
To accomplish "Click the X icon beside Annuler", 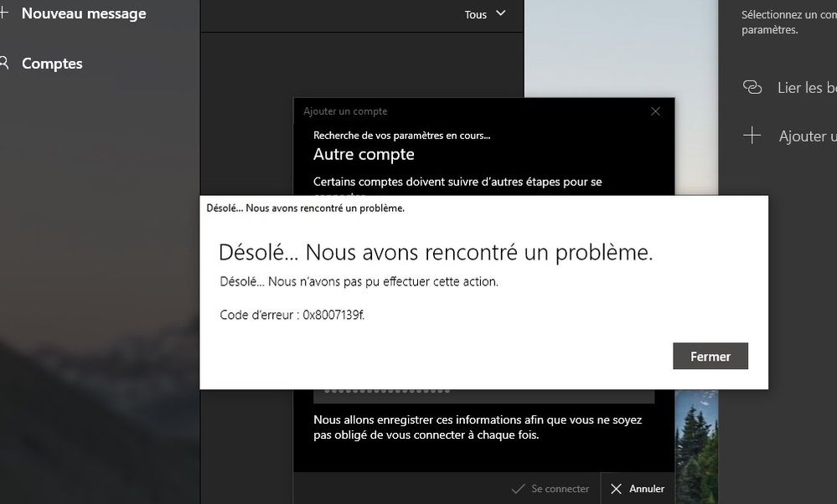I will [x=614, y=488].
